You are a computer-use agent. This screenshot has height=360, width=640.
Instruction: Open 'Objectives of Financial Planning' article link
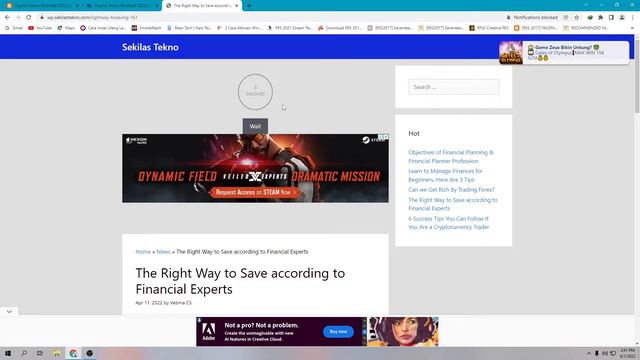[x=451, y=156]
